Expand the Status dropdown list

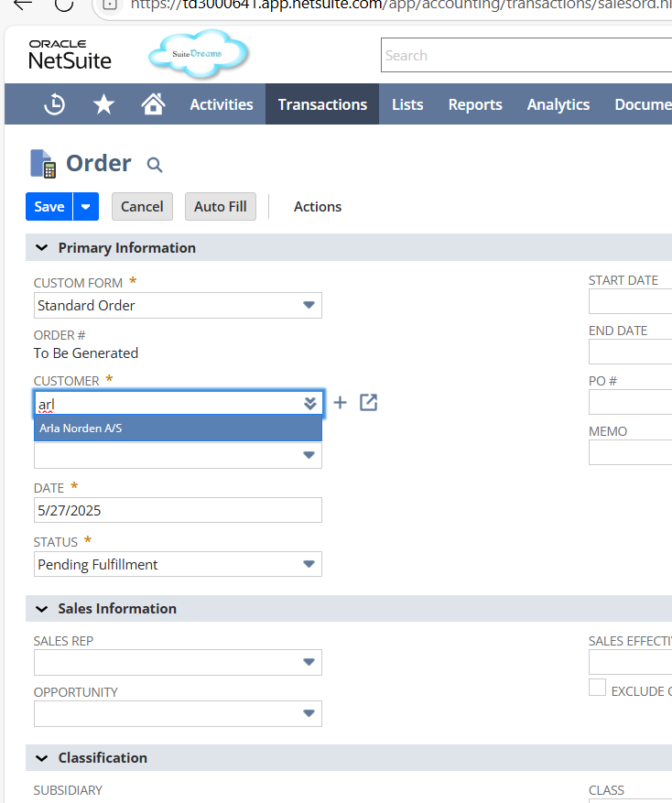[309, 565]
